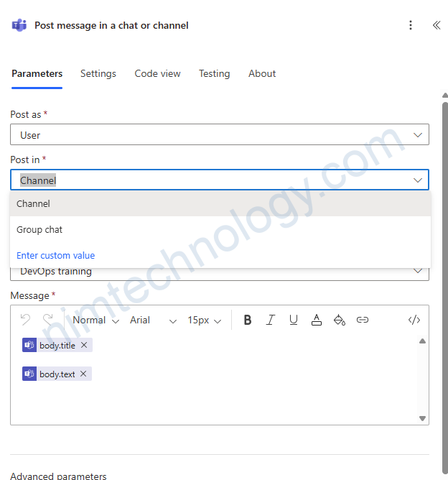Collapse the action panel with double chevron
448x480 pixels.
(436, 25)
